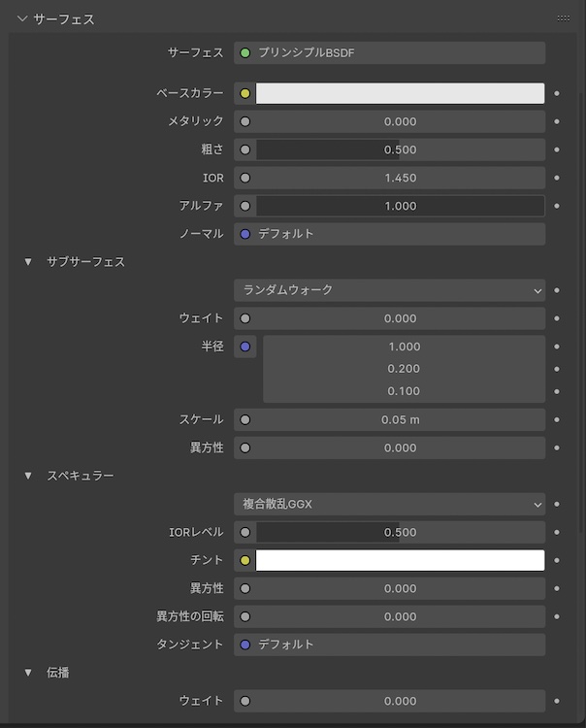Toggle the animate dot next to スケール

click(x=557, y=419)
